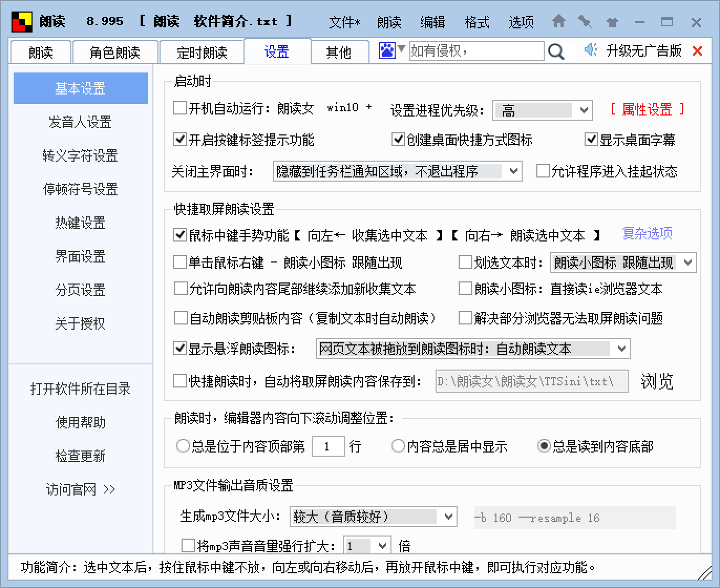Click the shirt skin icon in title bar

pos(612,22)
